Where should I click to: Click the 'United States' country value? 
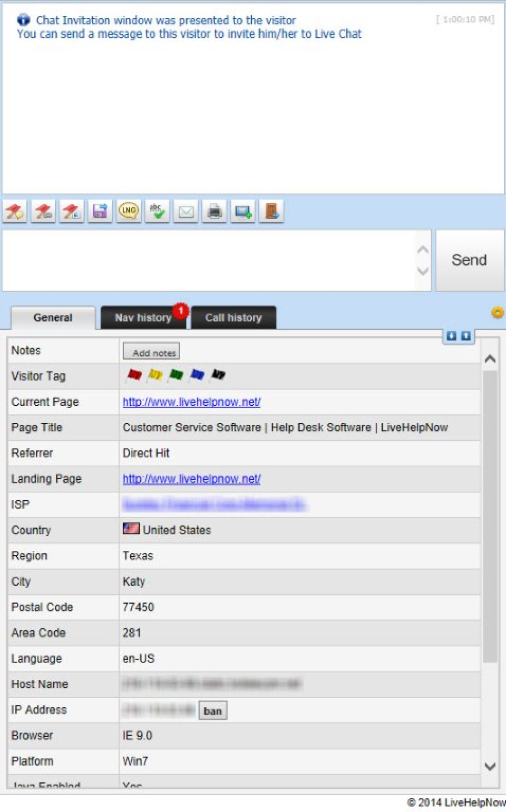point(177,530)
